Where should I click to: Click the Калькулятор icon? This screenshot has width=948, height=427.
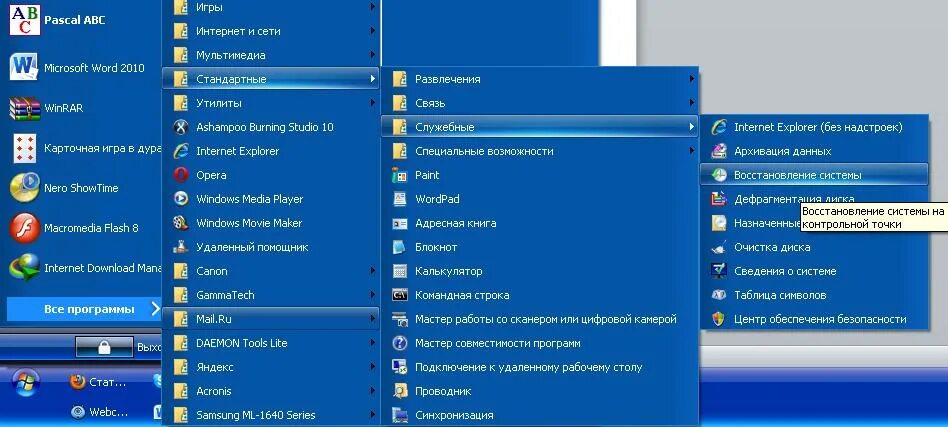click(400, 271)
